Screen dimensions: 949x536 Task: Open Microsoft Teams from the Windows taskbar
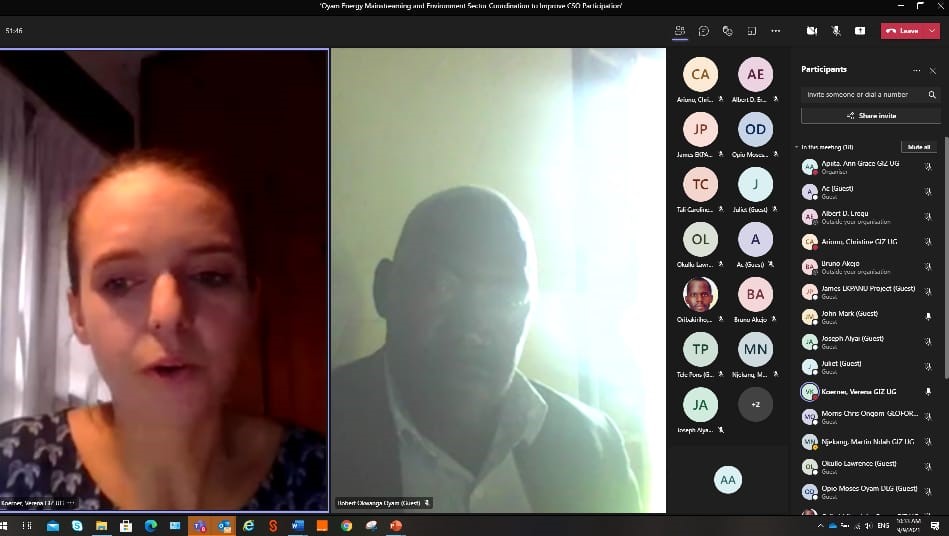point(200,525)
